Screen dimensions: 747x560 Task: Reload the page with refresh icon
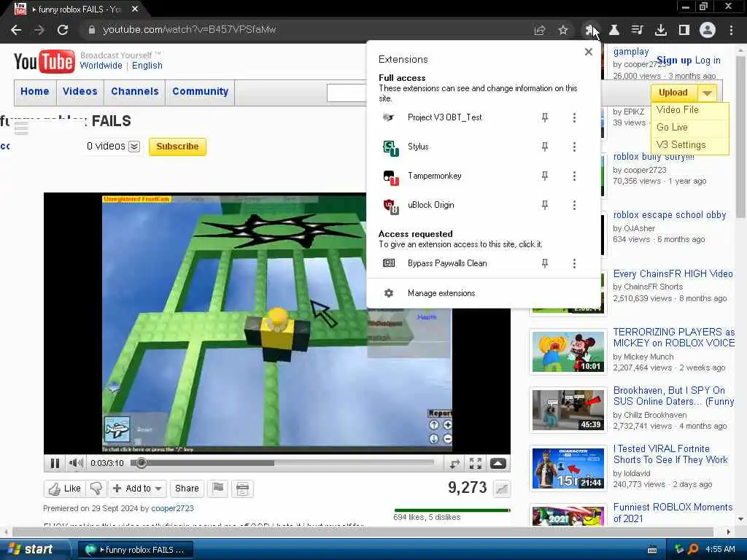click(x=63, y=30)
